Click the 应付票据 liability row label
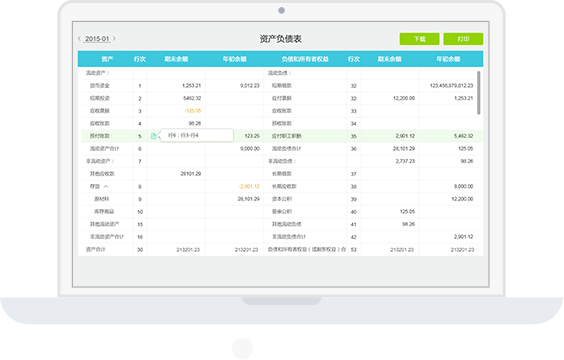Screen dimensions: 564x360 (282, 98)
